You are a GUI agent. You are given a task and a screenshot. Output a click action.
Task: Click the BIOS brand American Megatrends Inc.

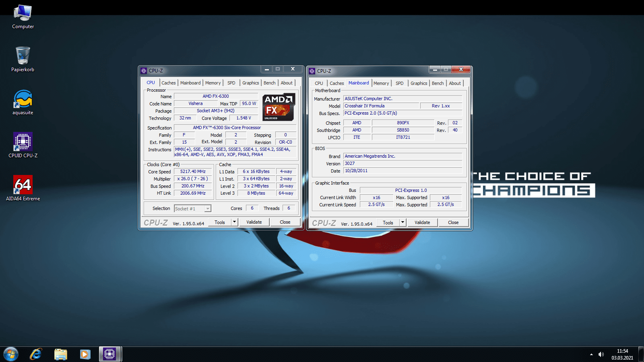pyautogui.click(x=402, y=156)
